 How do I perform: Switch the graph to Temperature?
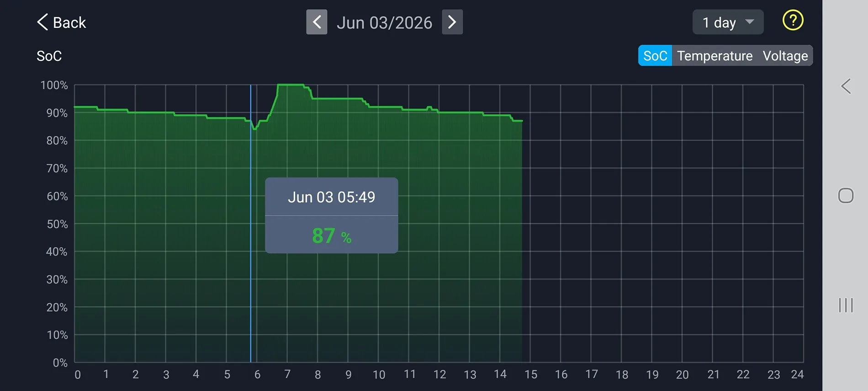pyautogui.click(x=715, y=56)
